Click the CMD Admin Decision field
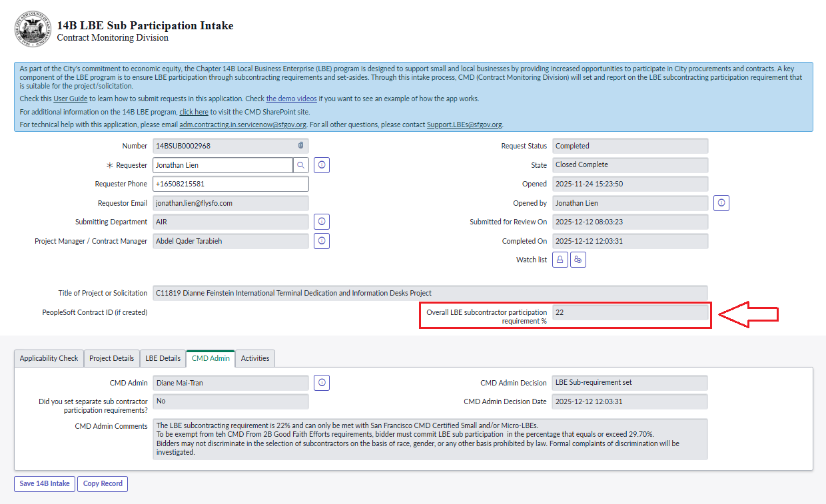The height and width of the screenshot is (504, 826). [630, 382]
